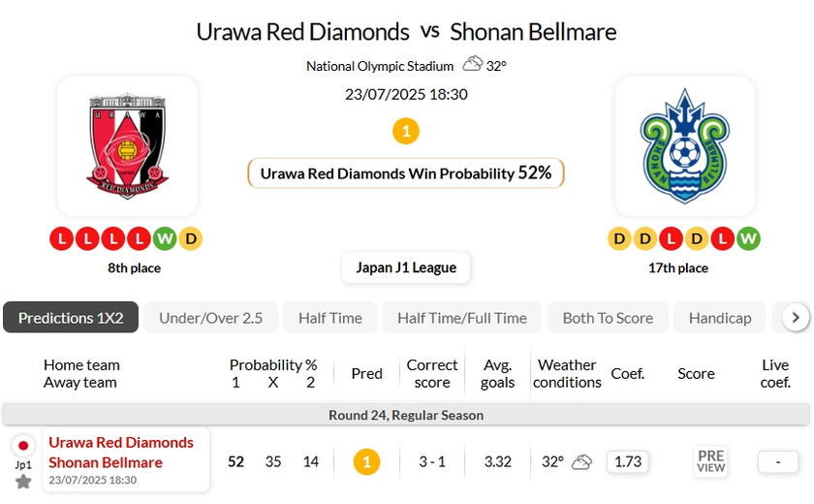Click the PRE VIEW match button
814x504 pixels.
click(x=710, y=461)
